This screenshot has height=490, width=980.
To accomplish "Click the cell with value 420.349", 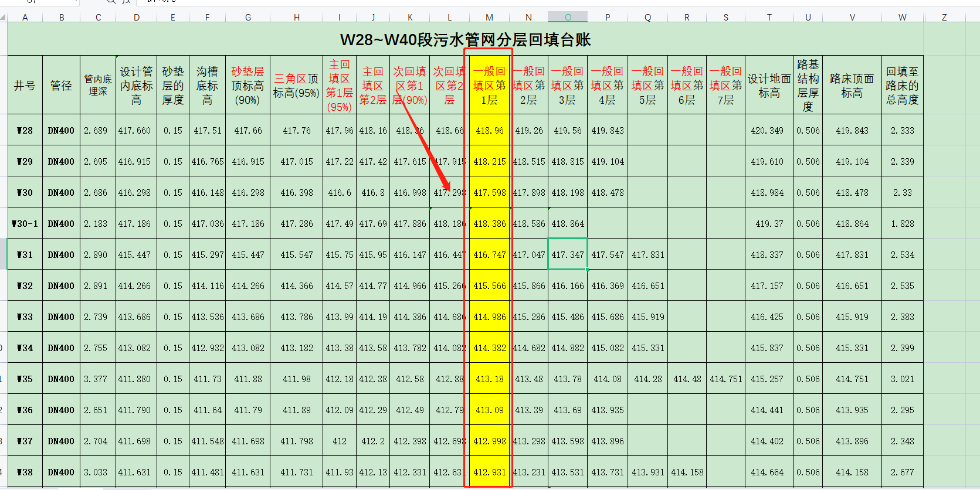I will click(769, 130).
